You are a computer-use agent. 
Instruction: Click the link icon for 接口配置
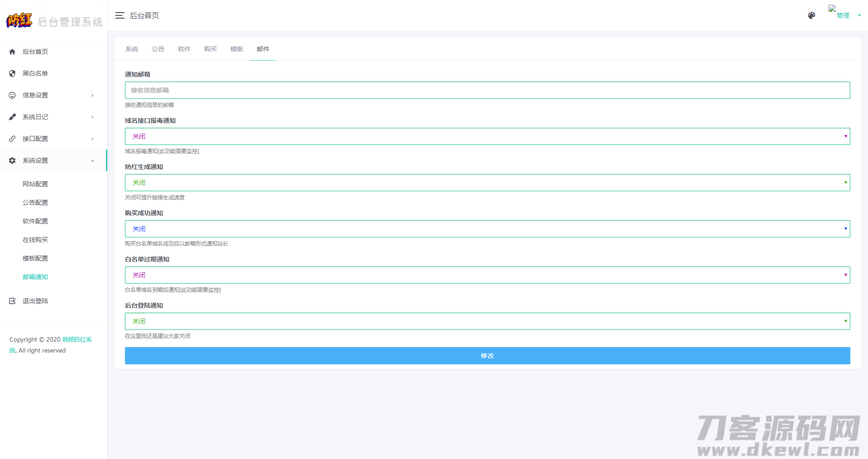pyautogui.click(x=12, y=139)
